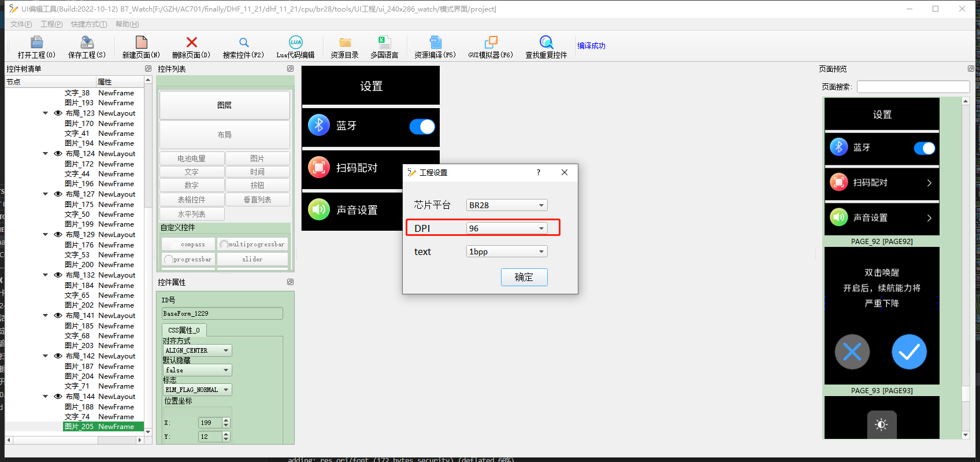Collapse the 布局_142 tree node
The height and width of the screenshot is (462, 980).
tap(45, 356)
